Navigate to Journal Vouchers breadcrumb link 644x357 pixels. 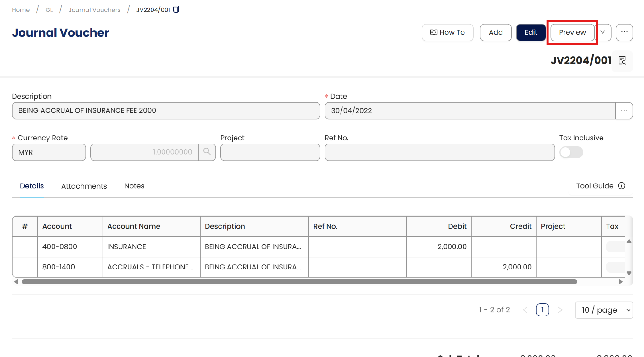(94, 10)
